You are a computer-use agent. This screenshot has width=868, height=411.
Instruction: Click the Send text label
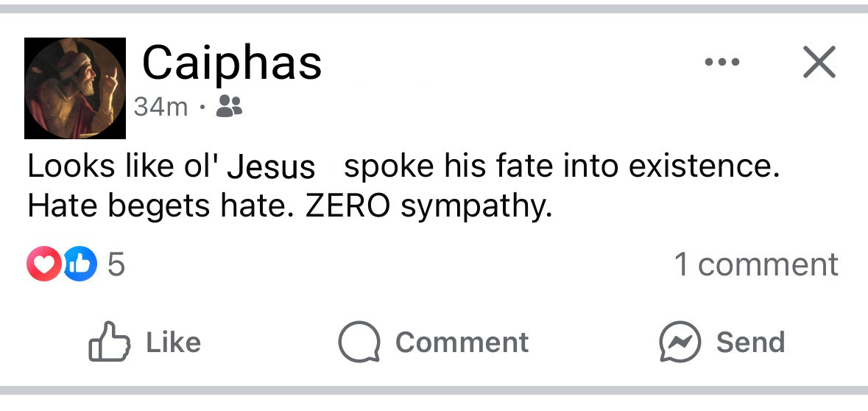pos(750,342)
